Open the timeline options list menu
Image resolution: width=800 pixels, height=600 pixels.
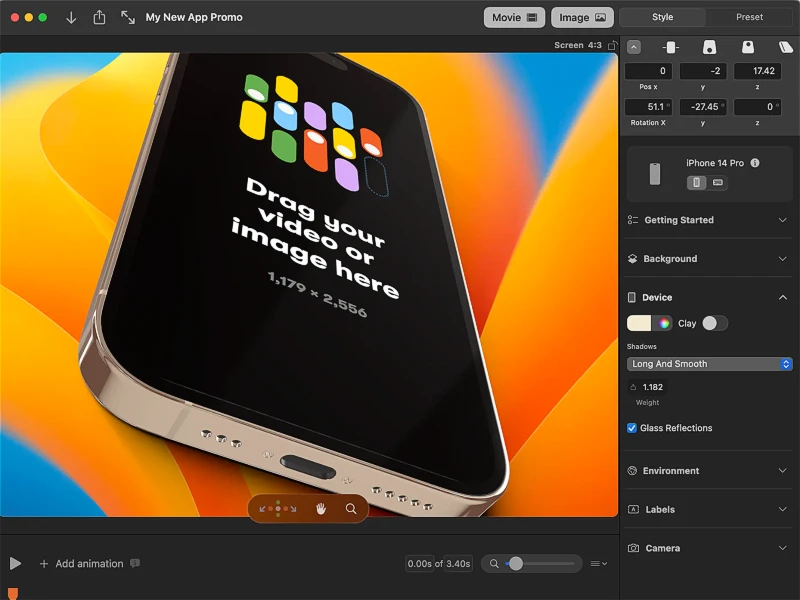point(598,564)
